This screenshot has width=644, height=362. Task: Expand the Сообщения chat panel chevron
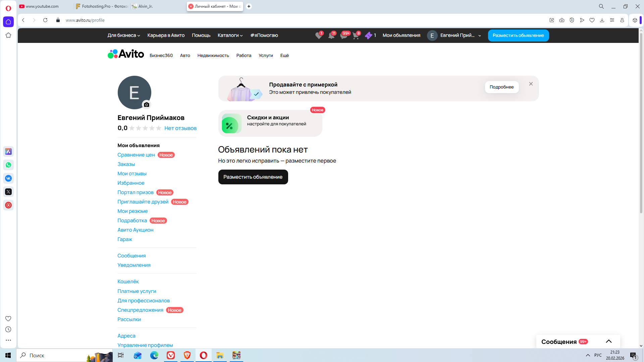(609, 342)
